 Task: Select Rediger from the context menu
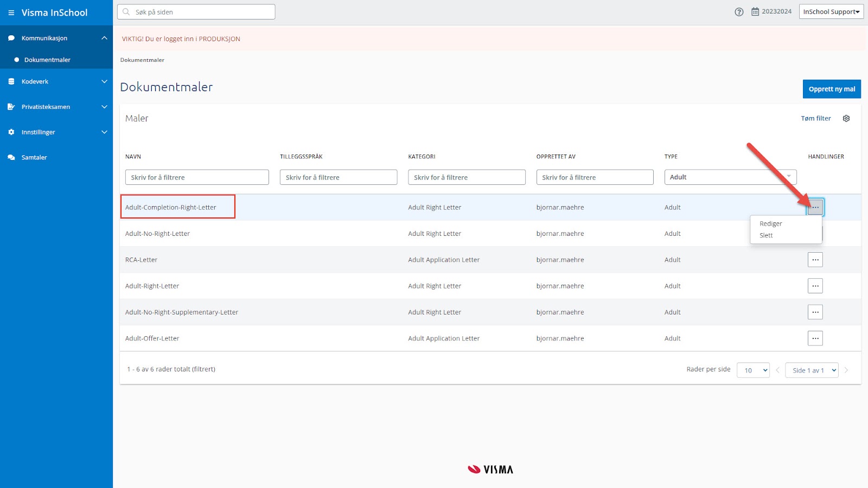771,223
